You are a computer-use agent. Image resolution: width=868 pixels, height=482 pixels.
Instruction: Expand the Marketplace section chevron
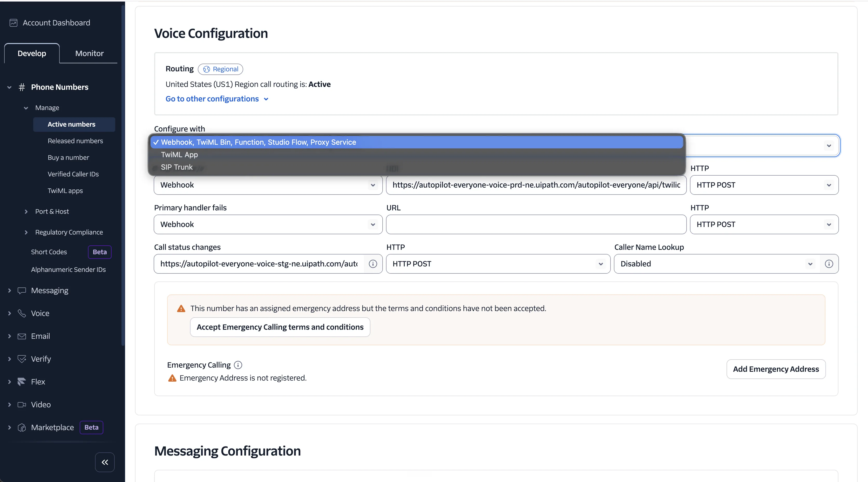pos(9,428)
